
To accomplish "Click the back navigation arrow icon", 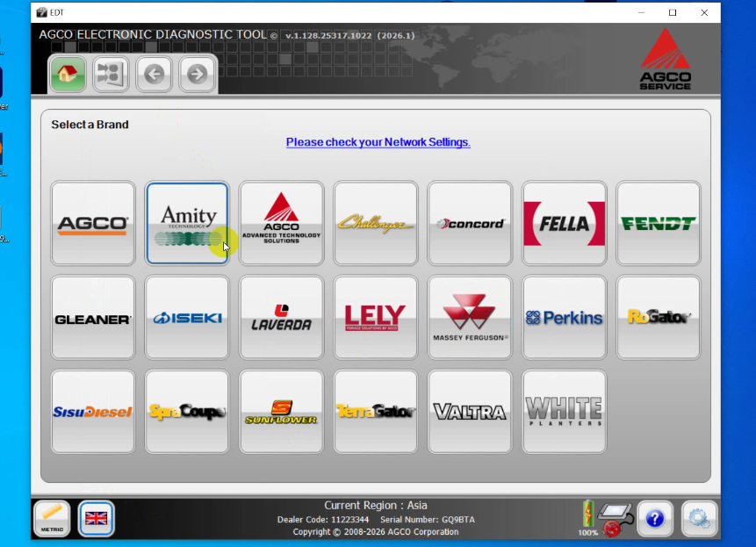I will [154, 74].
